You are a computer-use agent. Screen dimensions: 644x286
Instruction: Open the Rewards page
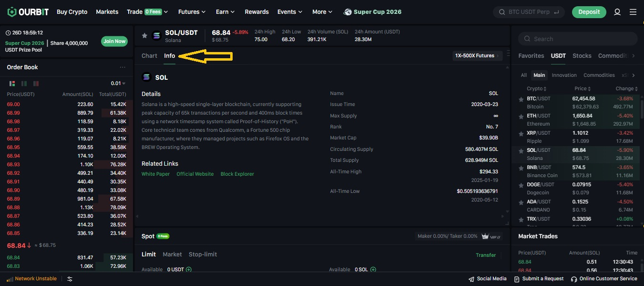256,12
